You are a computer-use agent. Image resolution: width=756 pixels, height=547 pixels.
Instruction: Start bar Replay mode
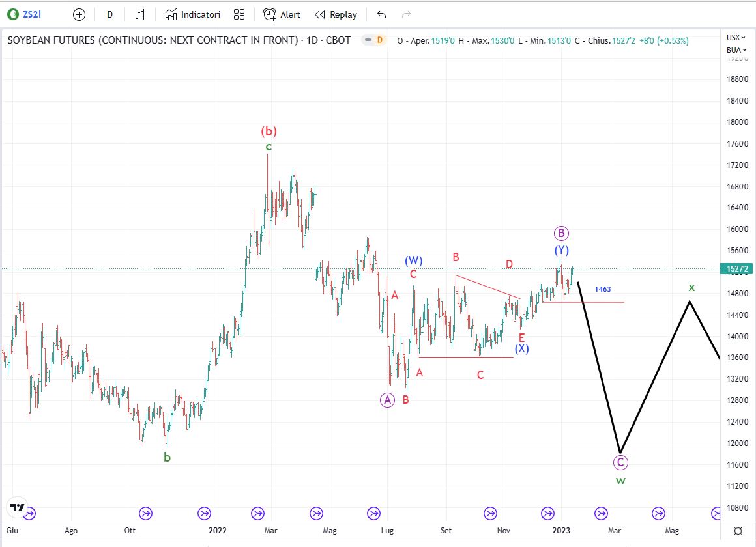[x=336, y=14]
